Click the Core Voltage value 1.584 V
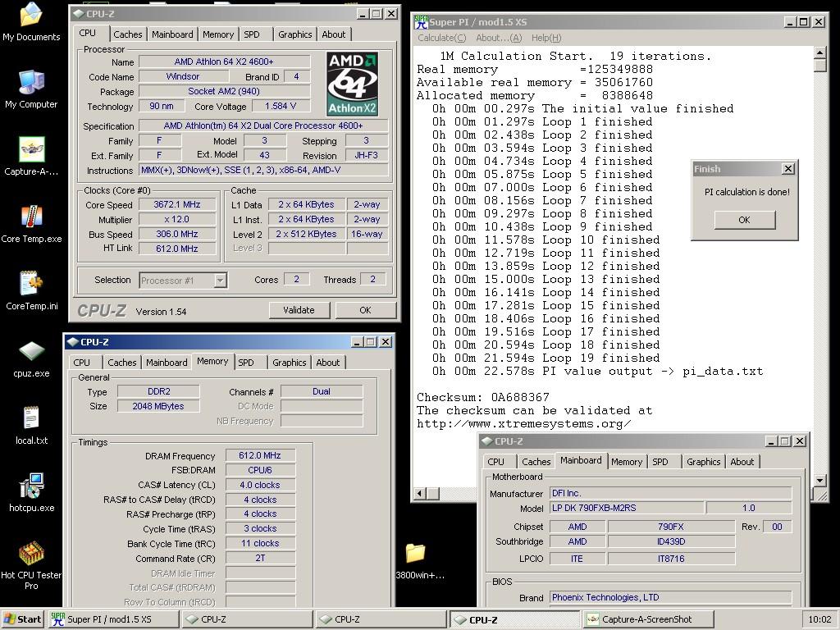This screenshot has width=840, height=630. point(281,106)
